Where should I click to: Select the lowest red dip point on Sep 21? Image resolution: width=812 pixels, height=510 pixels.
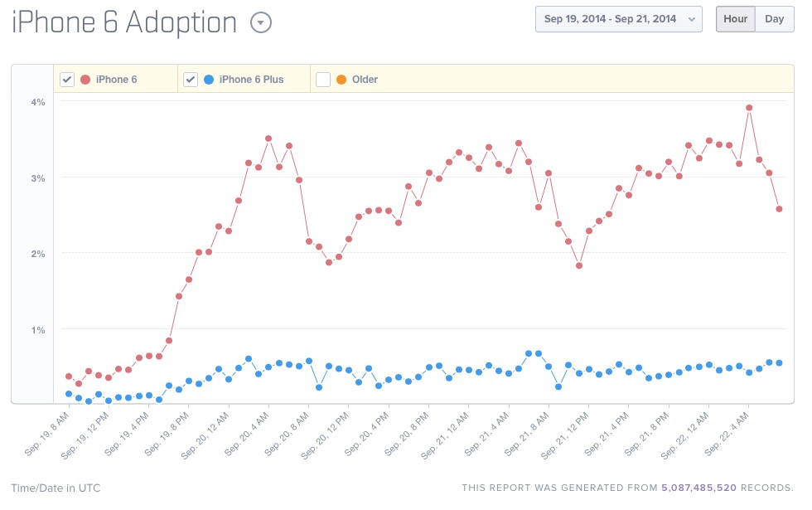[x=579, y=265]
